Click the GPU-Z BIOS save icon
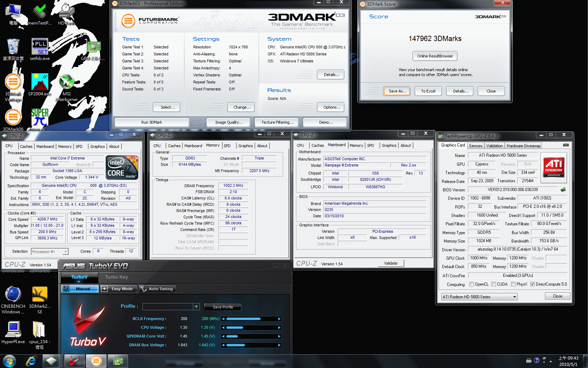This screenshot has width=588, height=368. click(563, 190)
